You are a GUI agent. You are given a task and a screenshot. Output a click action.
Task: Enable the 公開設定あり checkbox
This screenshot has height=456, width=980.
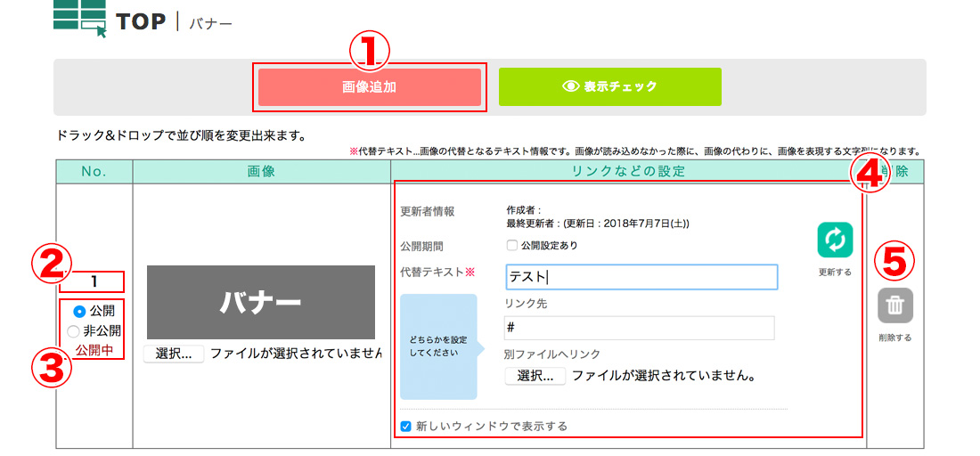point(512,246)
